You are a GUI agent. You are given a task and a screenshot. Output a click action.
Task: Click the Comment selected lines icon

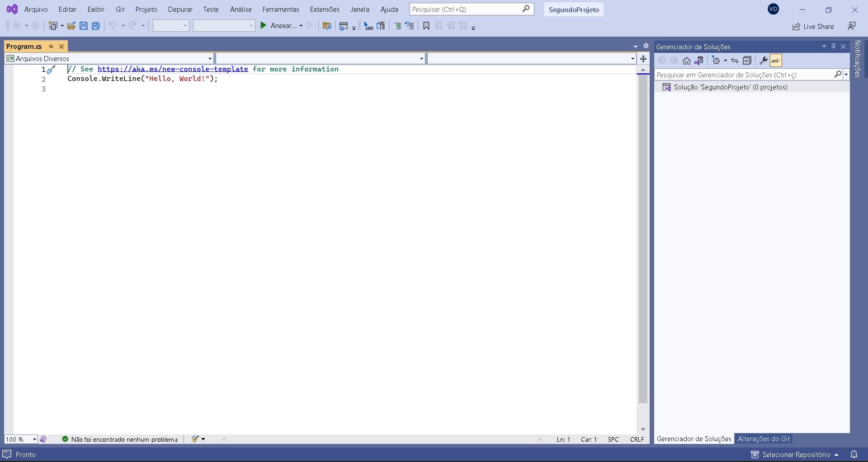[x=397, y=26]
